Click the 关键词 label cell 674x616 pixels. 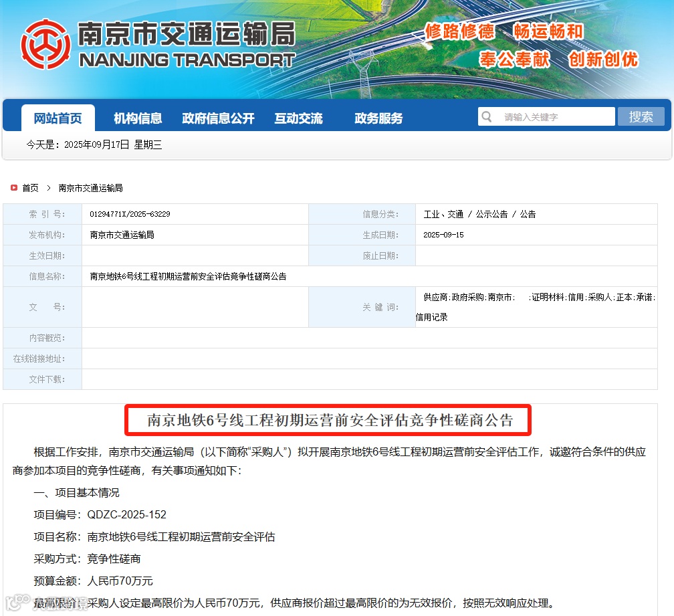(x=362, y=307)
